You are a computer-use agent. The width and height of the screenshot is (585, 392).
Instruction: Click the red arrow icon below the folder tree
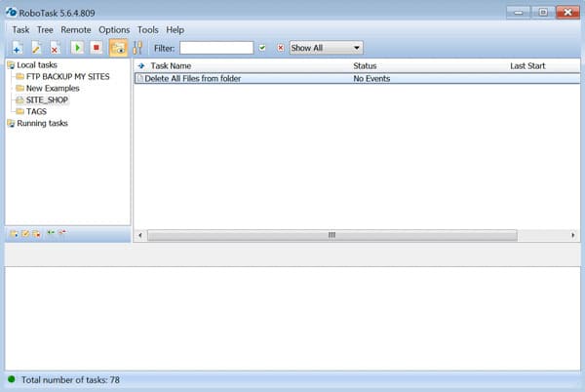tap(62, 232)
